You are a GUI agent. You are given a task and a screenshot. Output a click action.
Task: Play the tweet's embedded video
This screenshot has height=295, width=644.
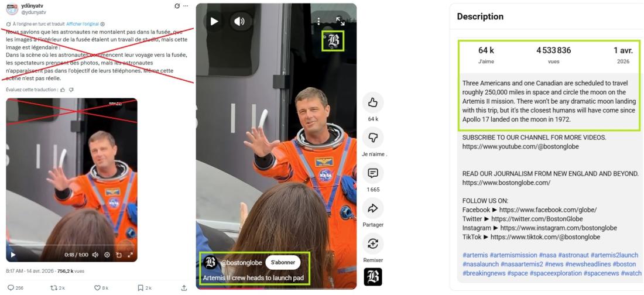[13, 255]
